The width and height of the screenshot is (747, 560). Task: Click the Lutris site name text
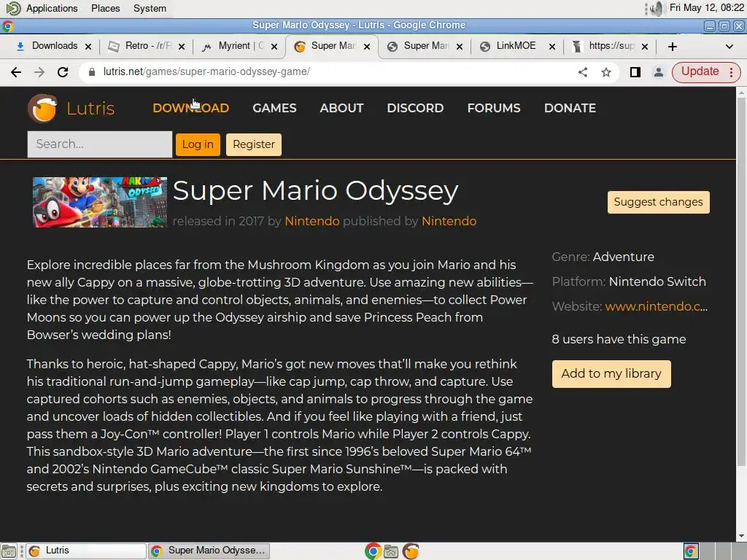(x=90, y=109)
